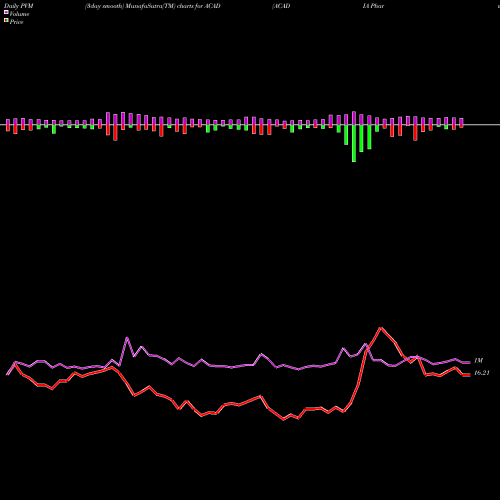
Task: Click the Volume legend label
Action: pos(19,14)
